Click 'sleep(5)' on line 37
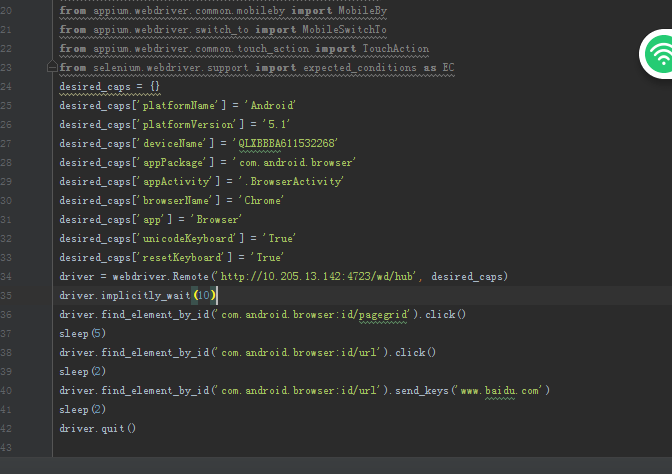Image resolution: width=672 pixels, height=474 pixels. click(x=82, y=333)
